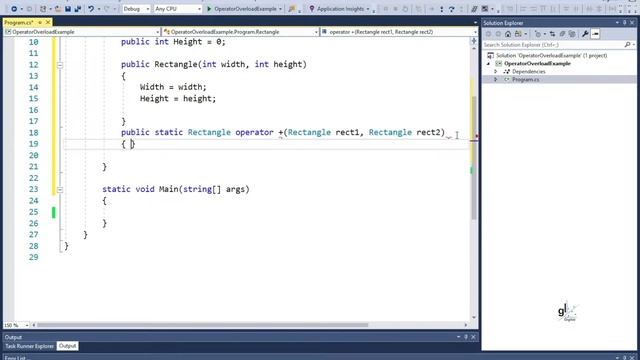The height and width of the screenshot is (360, 640).
Task: Select the Output tab at bottom
Action: click(x=67, y=346)
